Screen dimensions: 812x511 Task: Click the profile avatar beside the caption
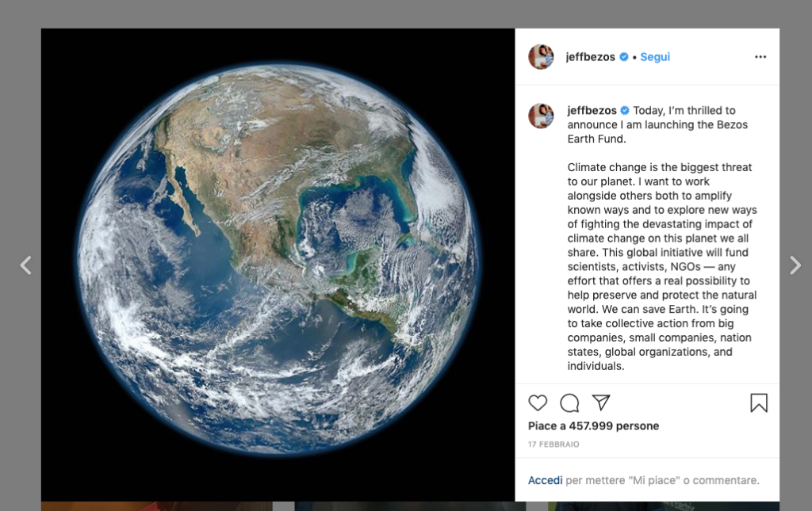tap(541, 116)
